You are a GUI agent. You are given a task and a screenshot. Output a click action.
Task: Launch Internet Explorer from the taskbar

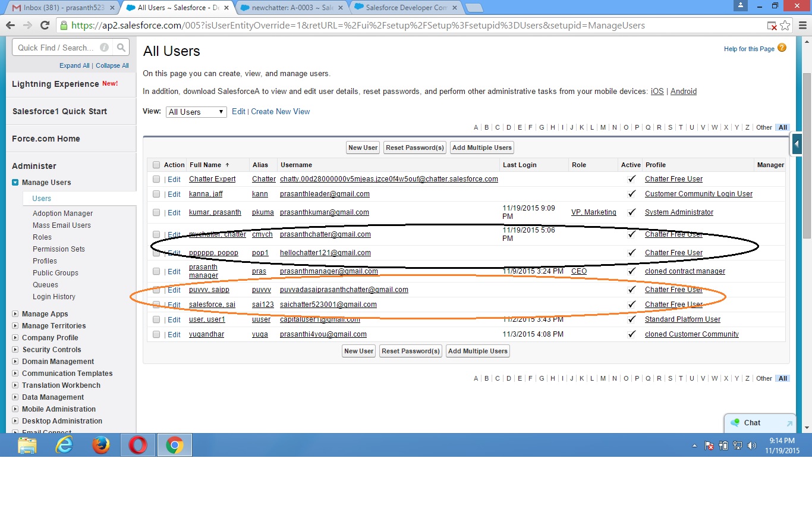point(64,445)
